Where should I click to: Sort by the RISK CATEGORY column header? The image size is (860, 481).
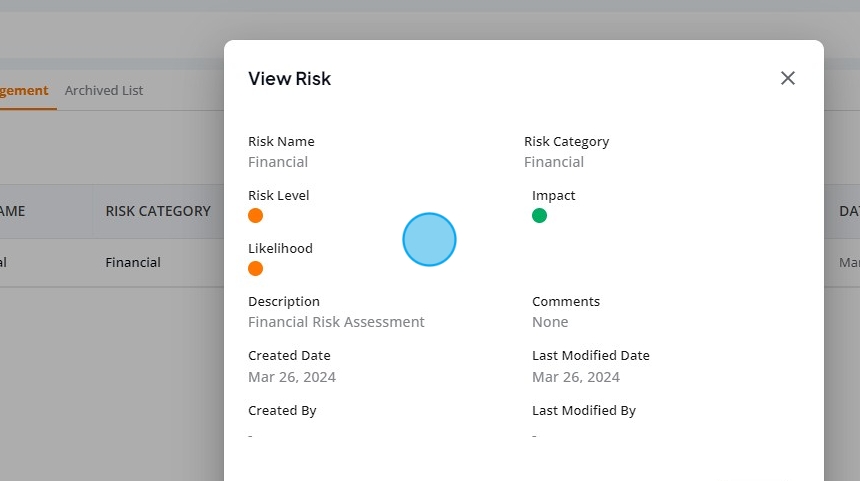point(158,211)
